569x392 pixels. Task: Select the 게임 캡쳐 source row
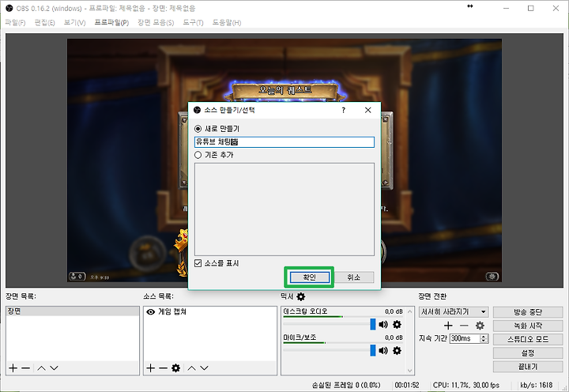tap(210, 312)
